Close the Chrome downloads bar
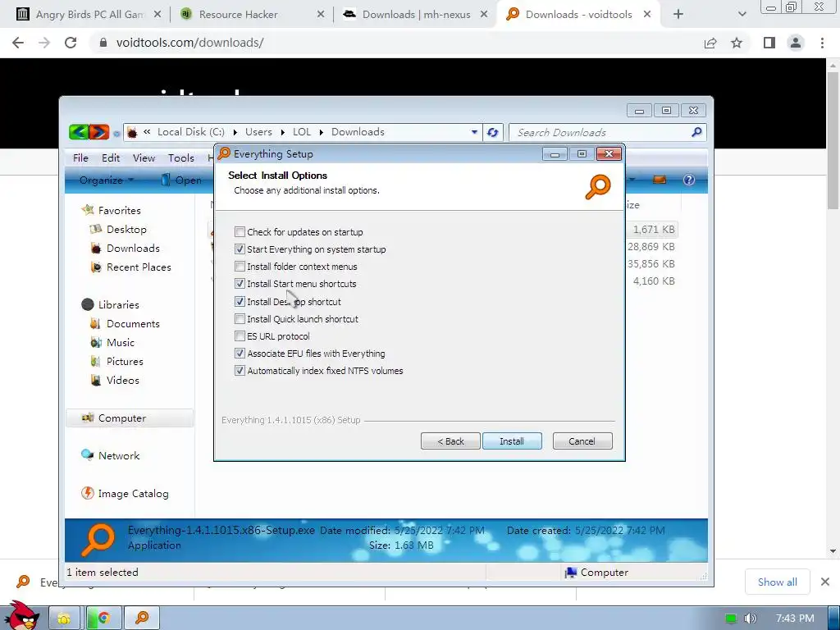 [x=825, y=582]
